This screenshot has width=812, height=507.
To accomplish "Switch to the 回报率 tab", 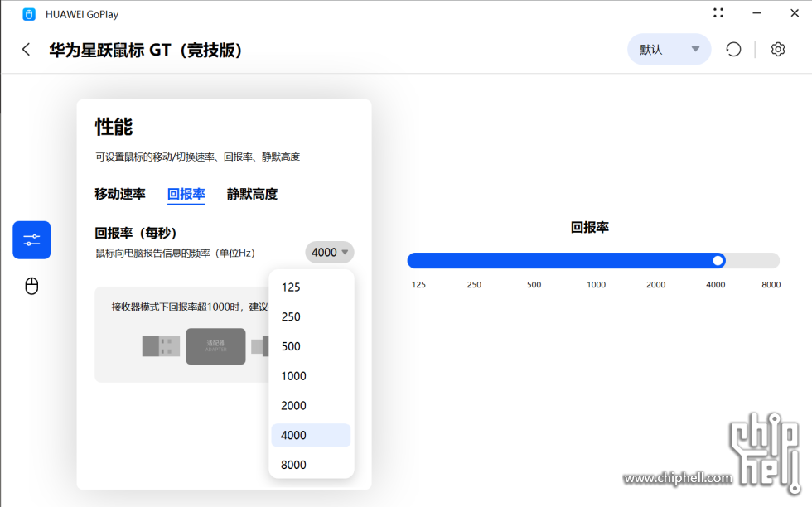I will point(186,194).
